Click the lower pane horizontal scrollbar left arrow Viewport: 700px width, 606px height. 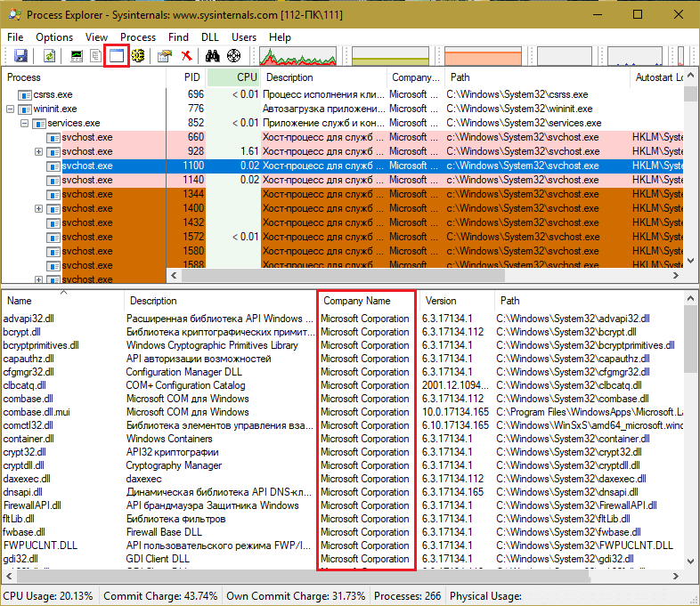(9, 577)
